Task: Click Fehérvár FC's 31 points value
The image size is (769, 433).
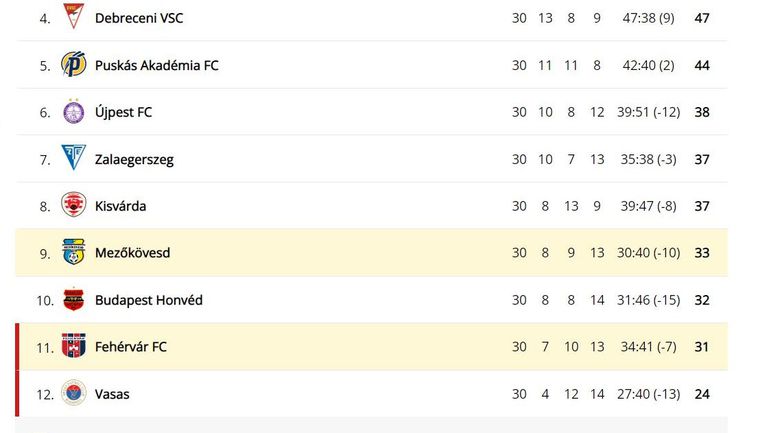Action: tap(702, 347)
